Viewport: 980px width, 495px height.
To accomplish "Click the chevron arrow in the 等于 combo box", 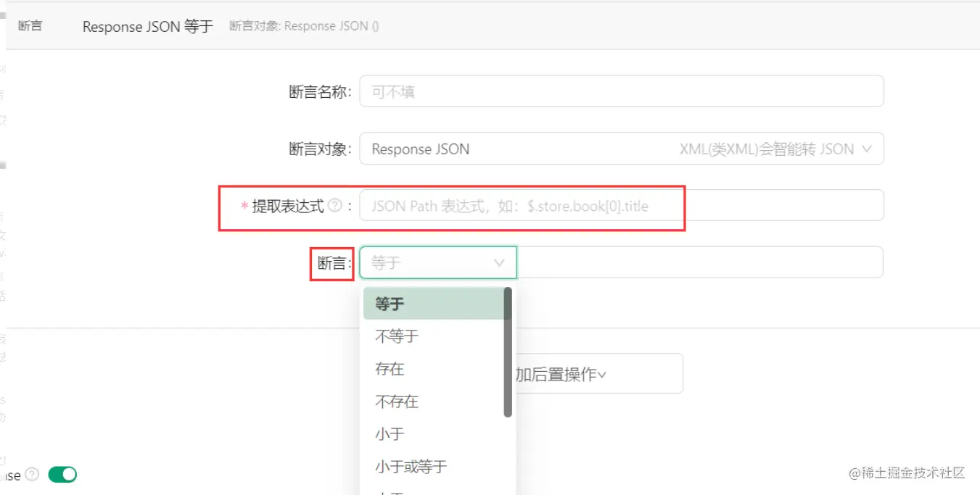I will (499, 262).
